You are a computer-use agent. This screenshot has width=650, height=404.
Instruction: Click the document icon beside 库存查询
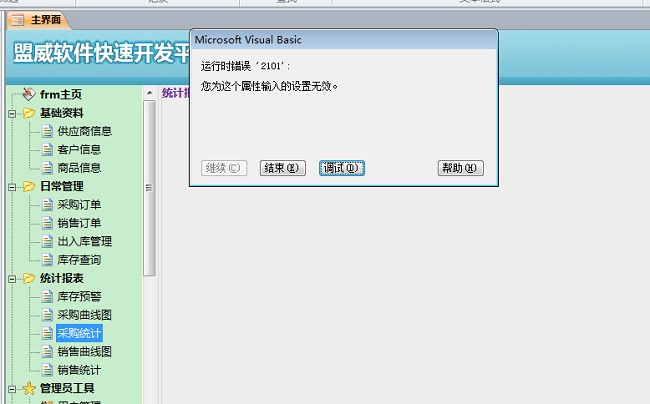(47, 259)
